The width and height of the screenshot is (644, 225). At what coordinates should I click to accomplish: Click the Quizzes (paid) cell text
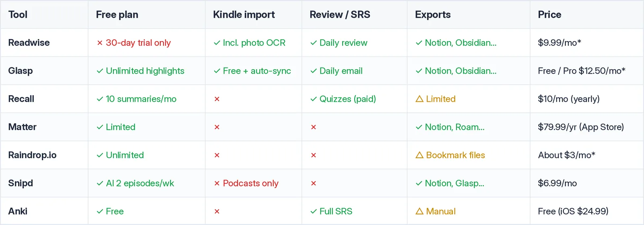[x=348, y=99]
